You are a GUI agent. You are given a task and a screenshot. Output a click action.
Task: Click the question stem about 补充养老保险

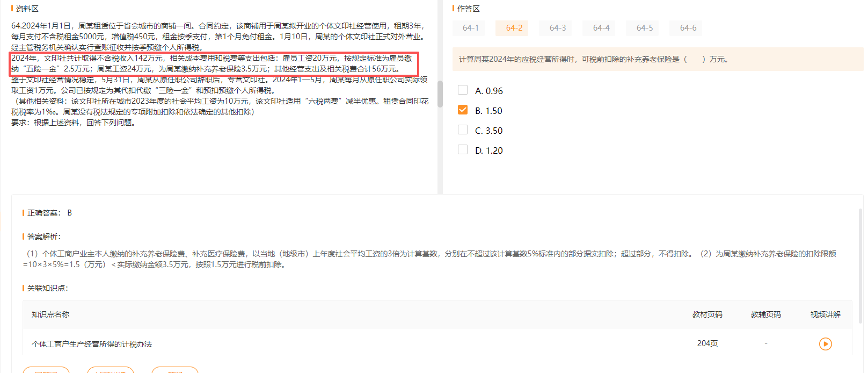click(593, 59)
